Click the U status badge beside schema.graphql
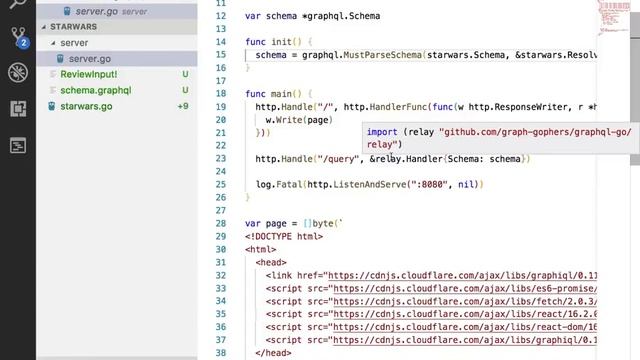Screen dimensions: 640x360 [x=185, y=90]
